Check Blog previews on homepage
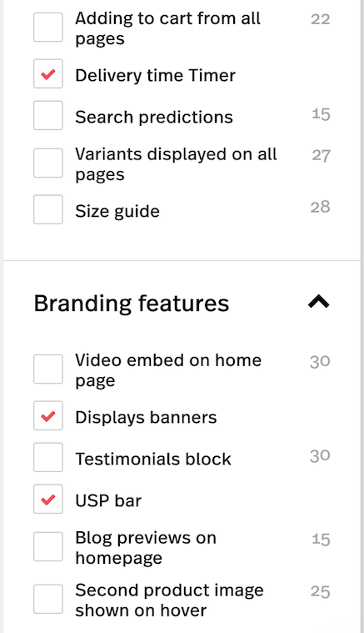 (x=48, y=546)
